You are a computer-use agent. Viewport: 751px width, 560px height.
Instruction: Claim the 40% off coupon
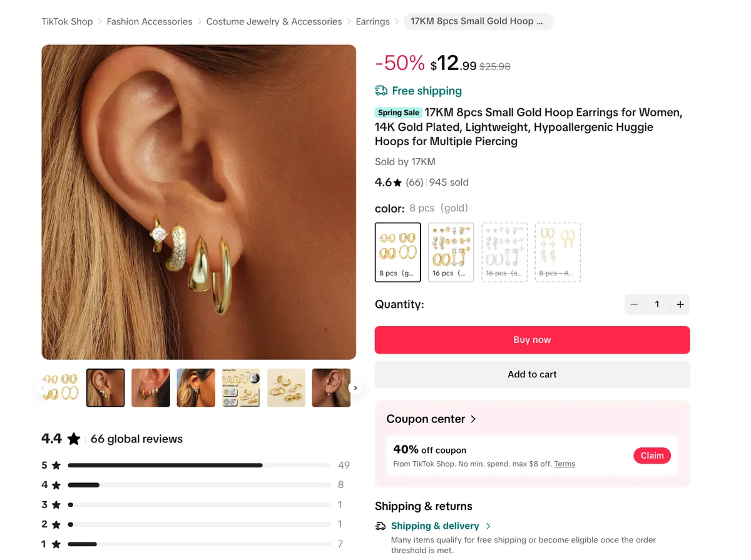[652, 456]
